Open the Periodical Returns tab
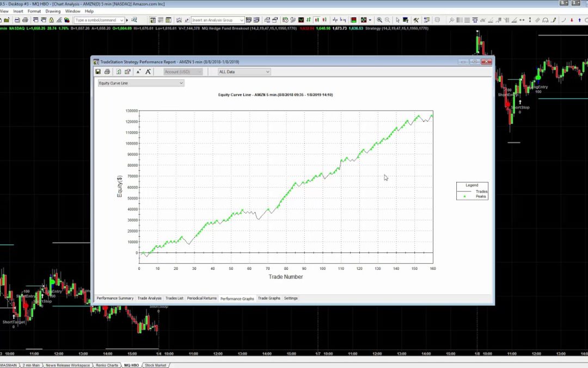Viewport: 588px width, 368px height. click(202, 298)
